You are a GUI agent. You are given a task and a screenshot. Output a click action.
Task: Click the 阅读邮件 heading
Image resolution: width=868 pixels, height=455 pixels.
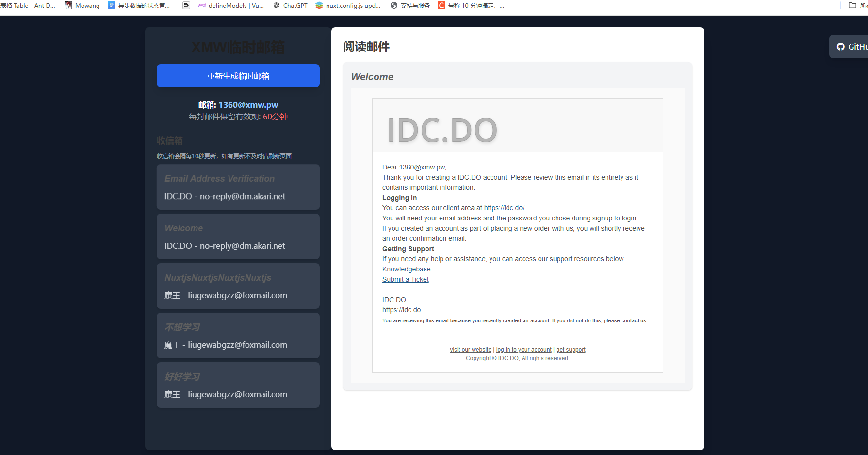click(366, 47)
